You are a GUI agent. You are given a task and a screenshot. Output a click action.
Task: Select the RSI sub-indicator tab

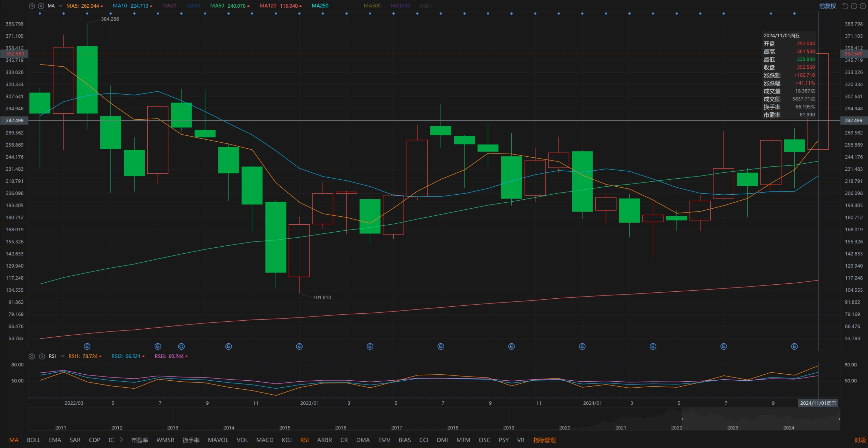tap(304, 440)
